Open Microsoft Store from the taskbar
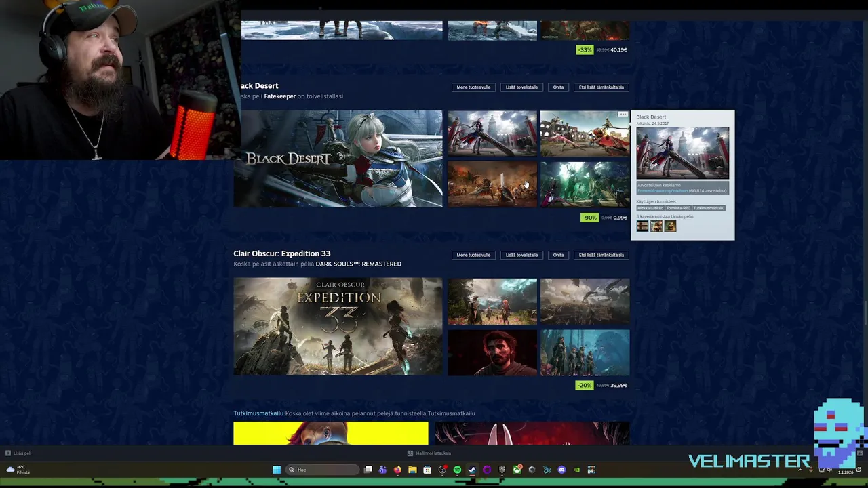 point(427,470)
